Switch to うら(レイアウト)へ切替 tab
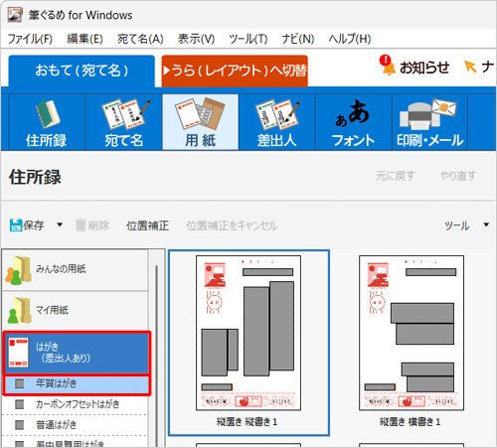 click(235, 71)
